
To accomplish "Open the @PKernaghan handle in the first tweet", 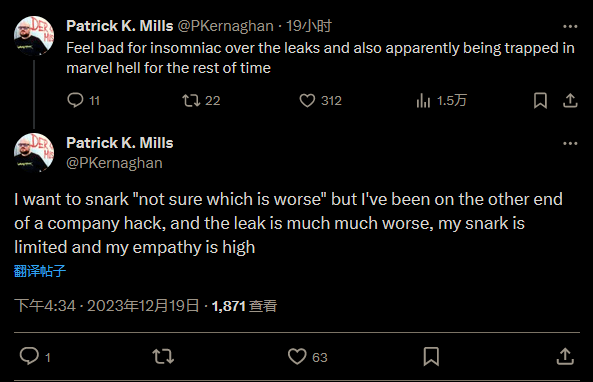I will tap(225, 26).
